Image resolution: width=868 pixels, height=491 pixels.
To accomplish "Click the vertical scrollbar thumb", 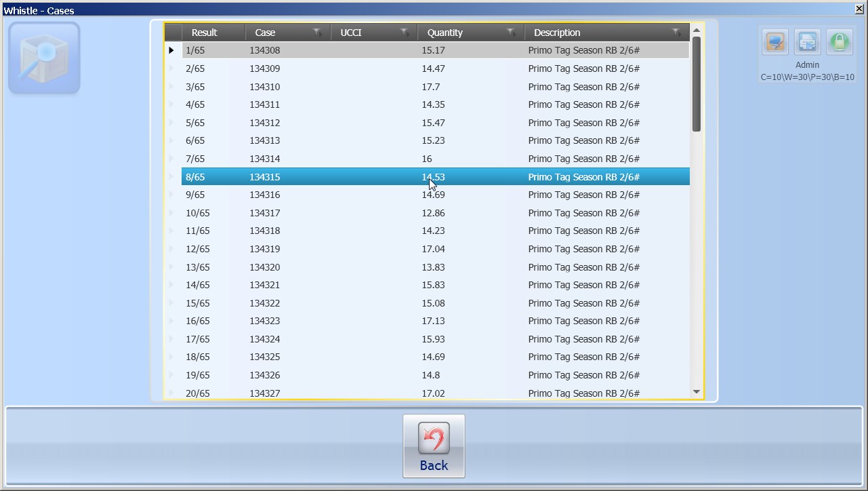I will [697, 84].
